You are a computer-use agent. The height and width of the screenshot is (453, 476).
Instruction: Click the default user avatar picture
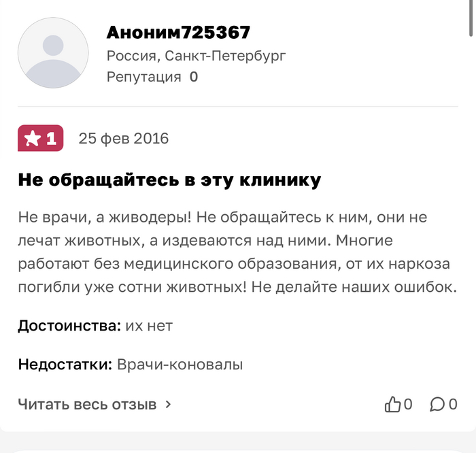coord(53,53)
